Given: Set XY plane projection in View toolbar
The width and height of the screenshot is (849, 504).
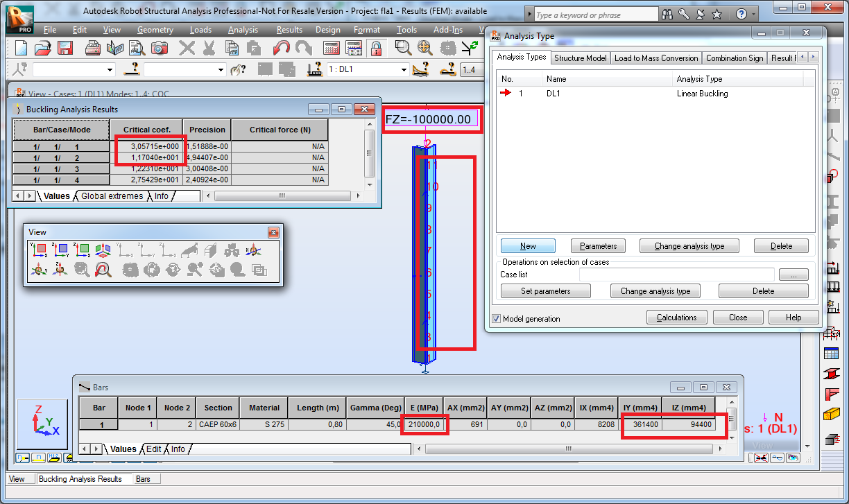Looking at the screenshot, I should [x=38, y=250].
